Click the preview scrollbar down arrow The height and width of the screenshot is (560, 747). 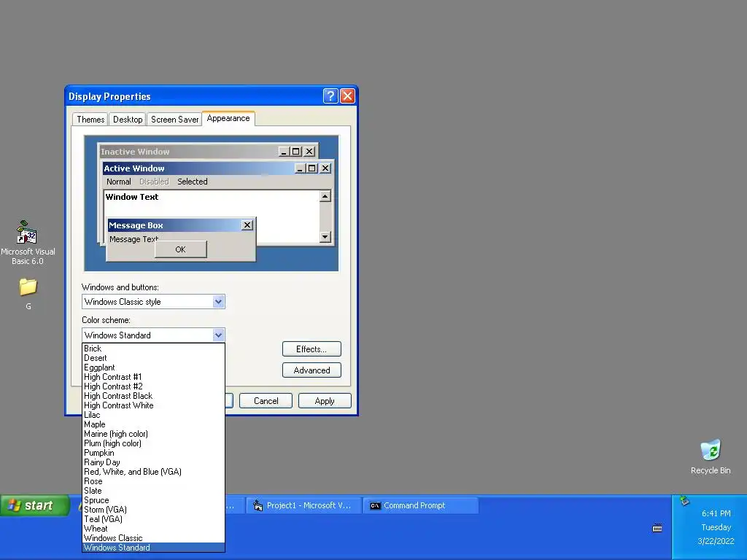[325, 236]
